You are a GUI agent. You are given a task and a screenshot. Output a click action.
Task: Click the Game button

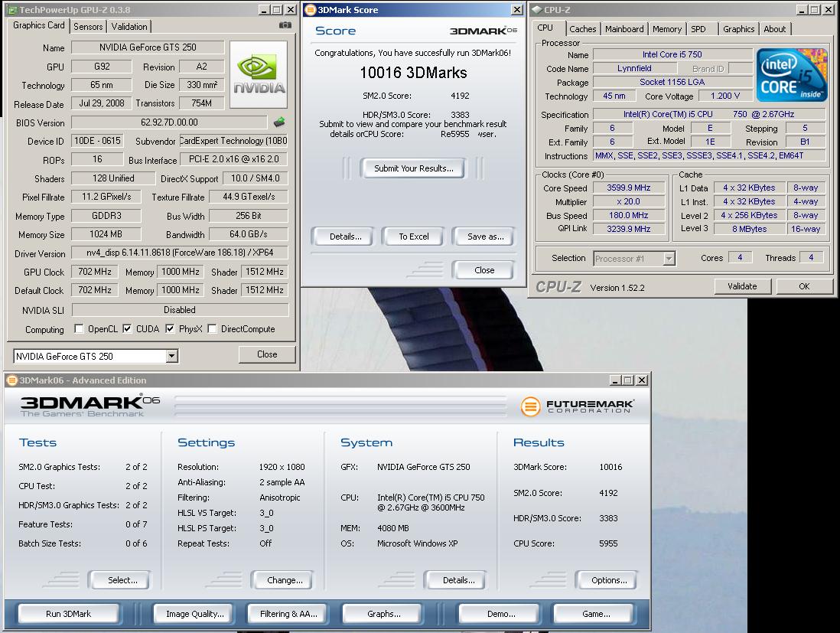[596, 614]
